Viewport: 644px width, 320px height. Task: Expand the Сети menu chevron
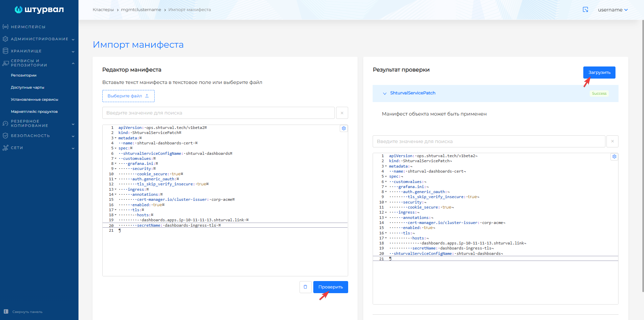(73, 148)
